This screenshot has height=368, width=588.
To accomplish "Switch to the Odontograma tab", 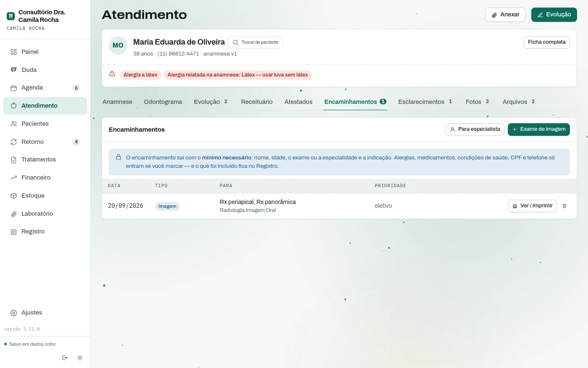I will (163, 102).
